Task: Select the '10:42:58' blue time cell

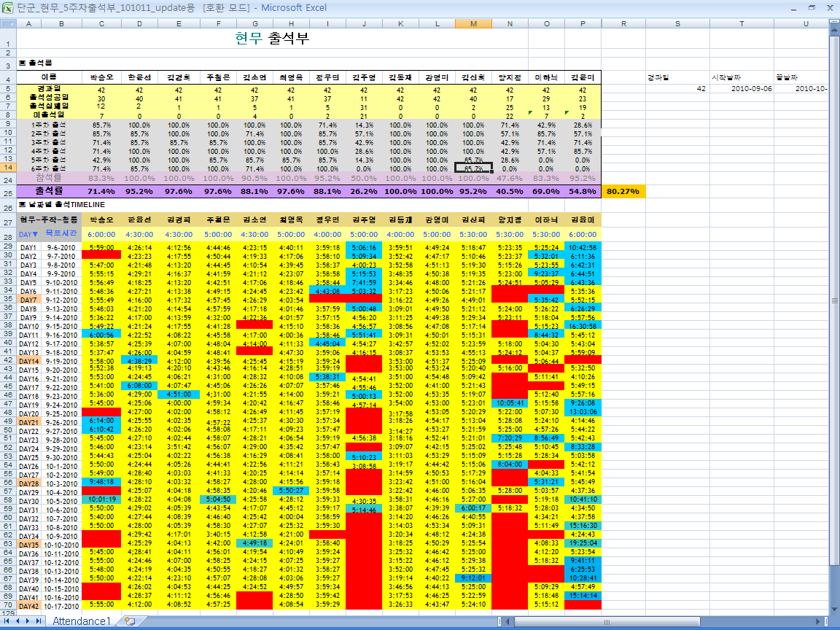Action: tap(583, 247)
